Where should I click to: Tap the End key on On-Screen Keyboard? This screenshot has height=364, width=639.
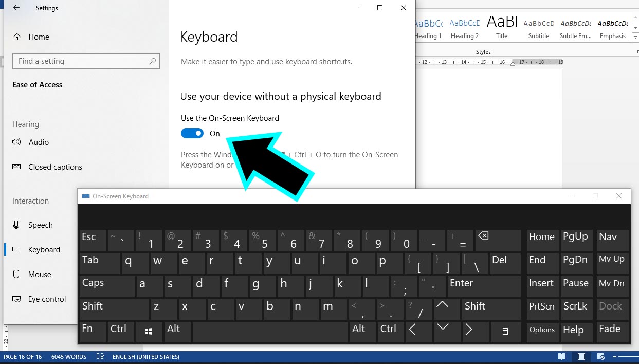[x=542, y=263]
